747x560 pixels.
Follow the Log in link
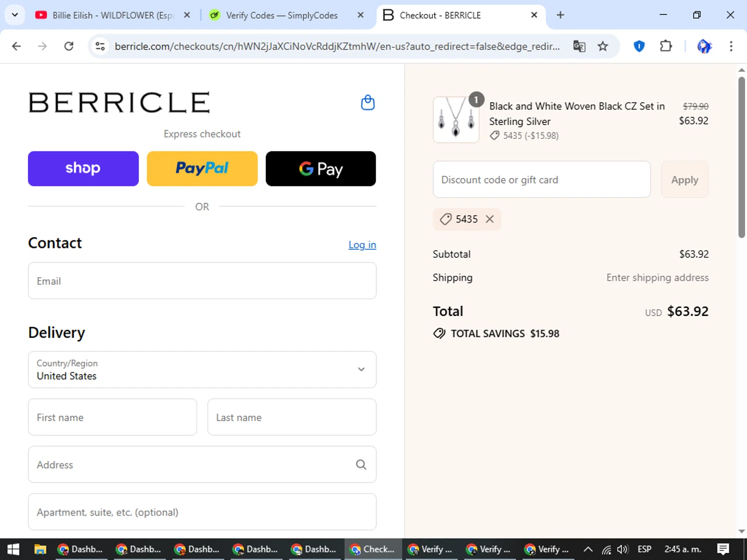click(362, 244)
